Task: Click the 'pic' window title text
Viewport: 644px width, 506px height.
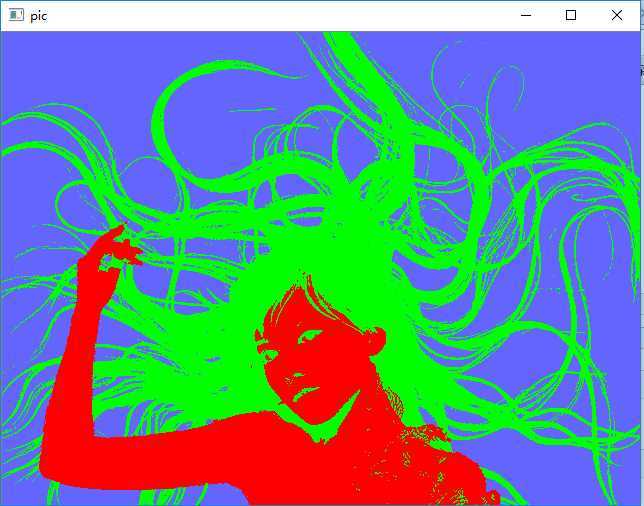Action: tap(39, 16)
